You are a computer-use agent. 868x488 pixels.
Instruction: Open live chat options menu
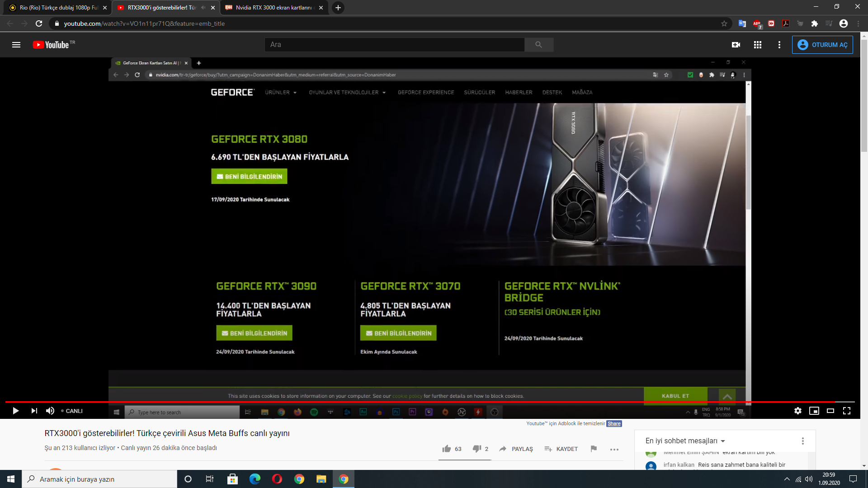[x=803, y=441]
